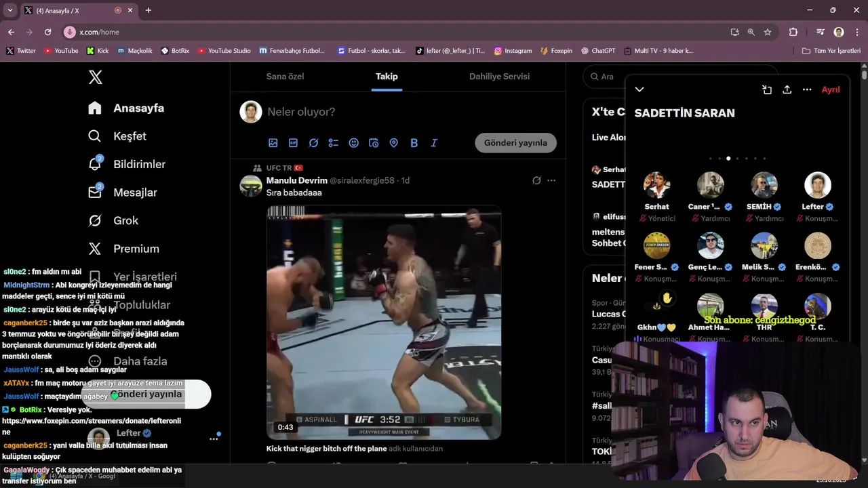Viewport: 868px width, 488px height.
Task: Go to Anasayfa in the sidebar
Action: pyautogui.click(x=126, y=108)
